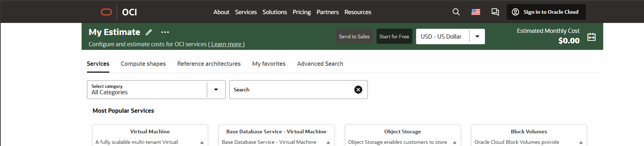Screen dimensions: 644x146
Task: Open the Select category dropdown
Action: pyautogui.click(x=216, y=90)
